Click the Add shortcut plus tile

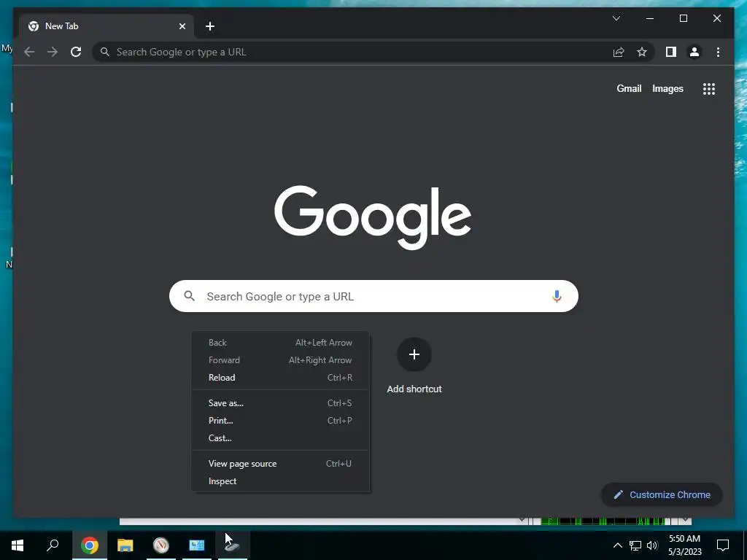[x=414, y=354]
